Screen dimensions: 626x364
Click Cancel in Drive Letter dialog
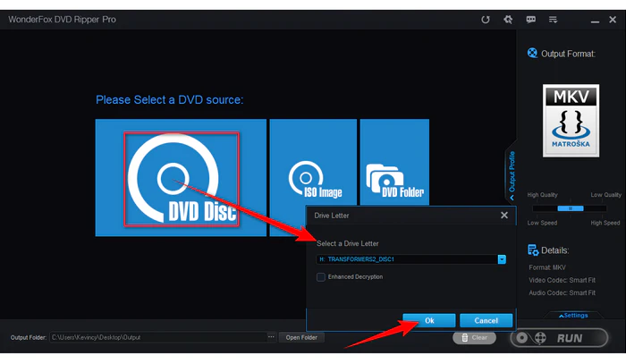(x=486, y=320)
